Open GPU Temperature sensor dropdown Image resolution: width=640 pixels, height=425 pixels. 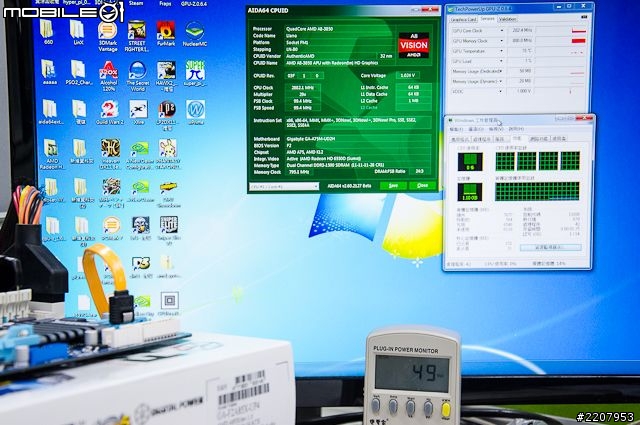pos(501,51)
